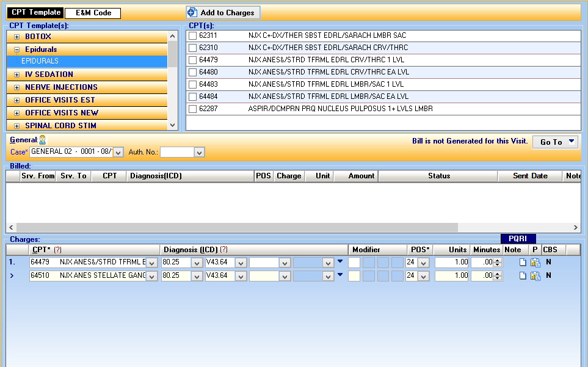Expand the BOTOX template group

click(16, 37)
